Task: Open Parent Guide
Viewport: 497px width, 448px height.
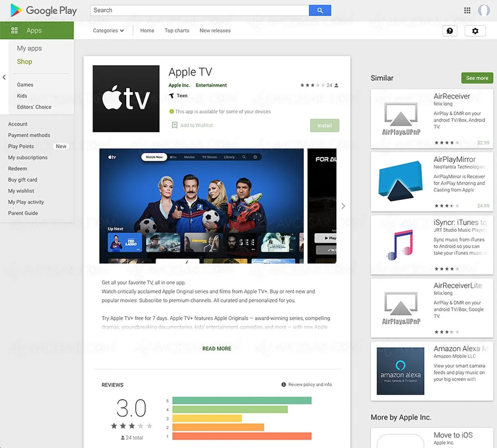Action: (x=23, y=213)
